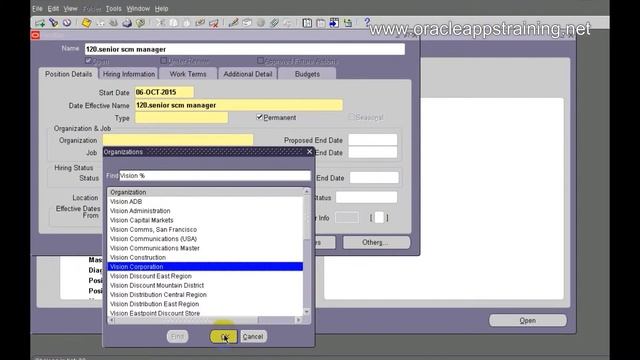This screenshot has width=640, height=360.
Task: Click the Show Navigator toolbar icon
Action: click(67, 23)
